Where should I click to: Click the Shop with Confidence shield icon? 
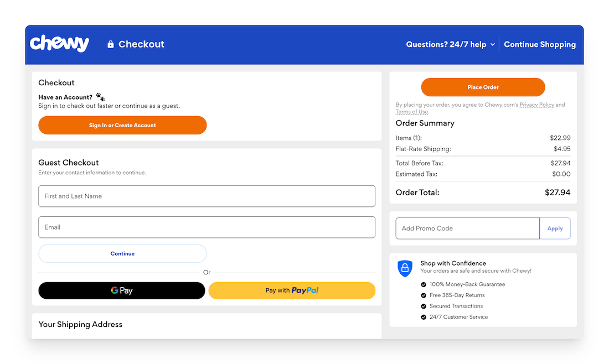pyautogui.click(x=405, y=268)
